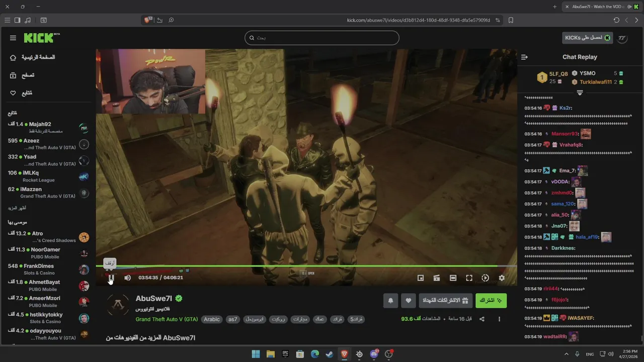Toggle follow with the heart button
The height and width of the screenshot is (362, 644).
tap(409, 301)
